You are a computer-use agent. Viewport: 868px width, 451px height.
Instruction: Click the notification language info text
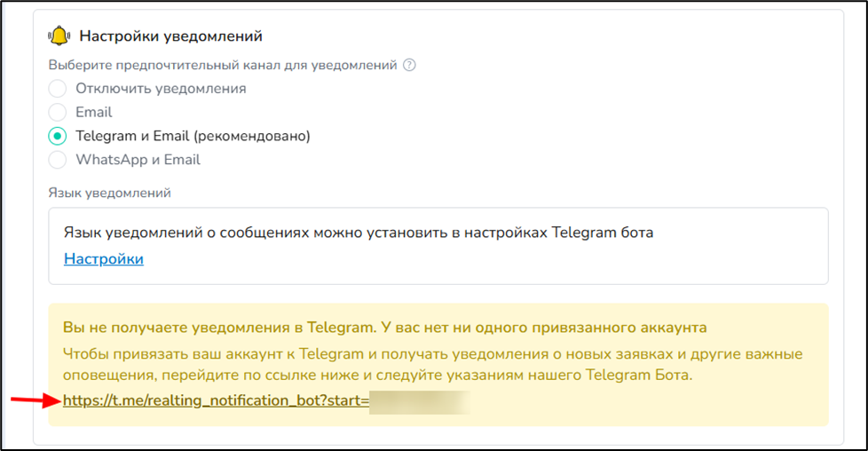tap(359, 232)
